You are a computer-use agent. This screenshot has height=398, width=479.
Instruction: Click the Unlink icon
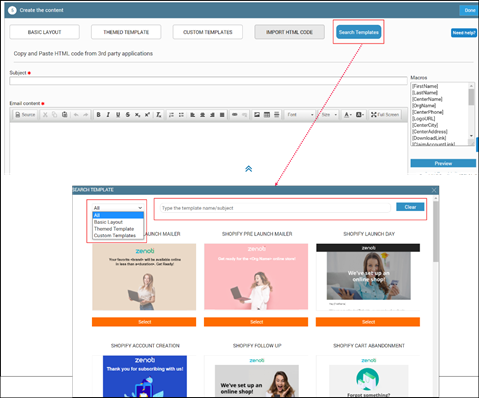(x=244, y=115)
